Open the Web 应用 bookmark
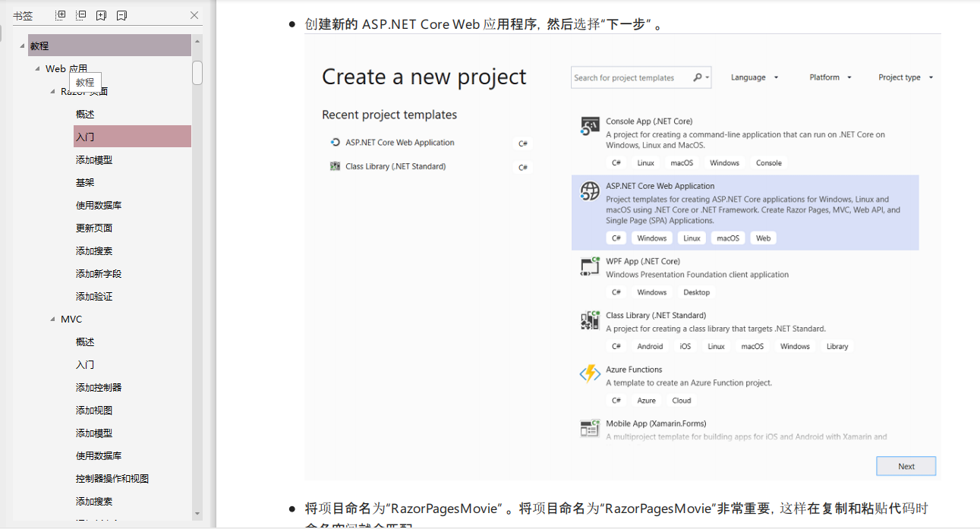Image resolution: width=980 pixels, height=529 pixels. click(x=66, y=68)
